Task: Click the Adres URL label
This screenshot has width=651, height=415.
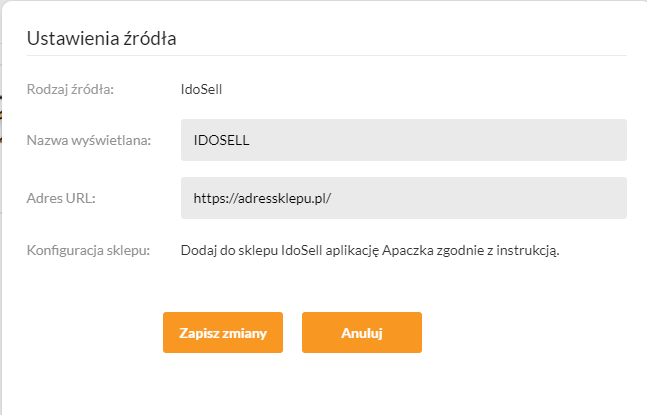Action: (x=61, y=198)
